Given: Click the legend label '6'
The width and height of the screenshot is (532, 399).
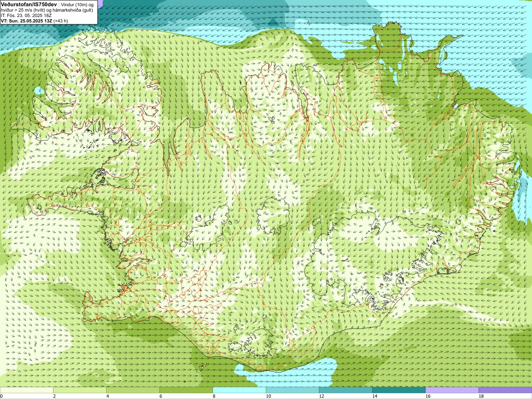Looking at the screenshot, I should [161, 397].
